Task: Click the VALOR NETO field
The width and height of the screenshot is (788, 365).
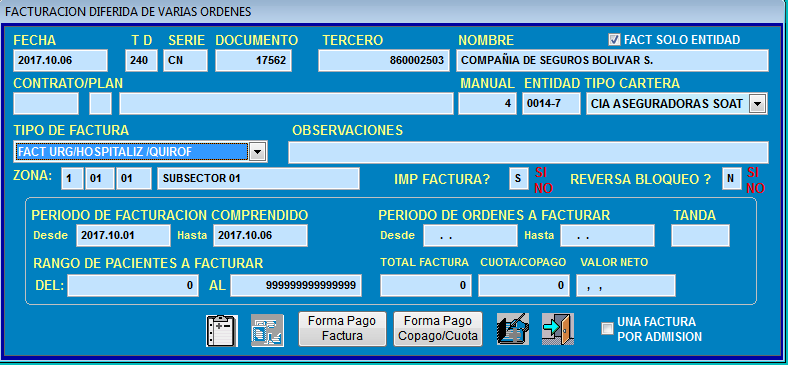Action: [626, 286]
